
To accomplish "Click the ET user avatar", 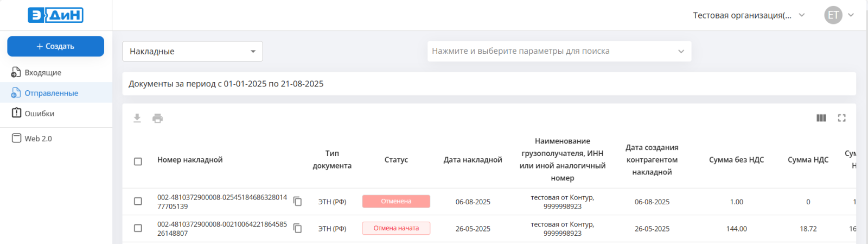I will 833,15.
